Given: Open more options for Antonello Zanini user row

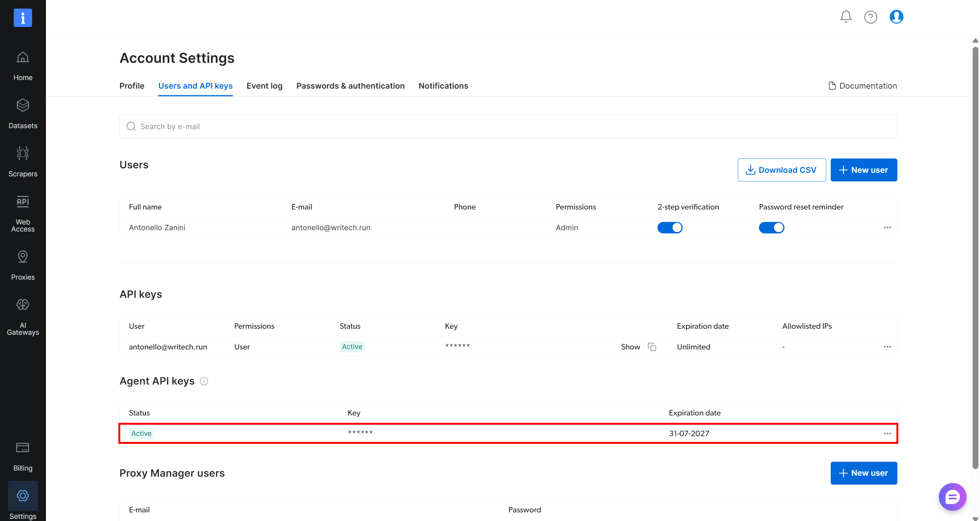Looking at the screenshot, I should pos(887,227).
